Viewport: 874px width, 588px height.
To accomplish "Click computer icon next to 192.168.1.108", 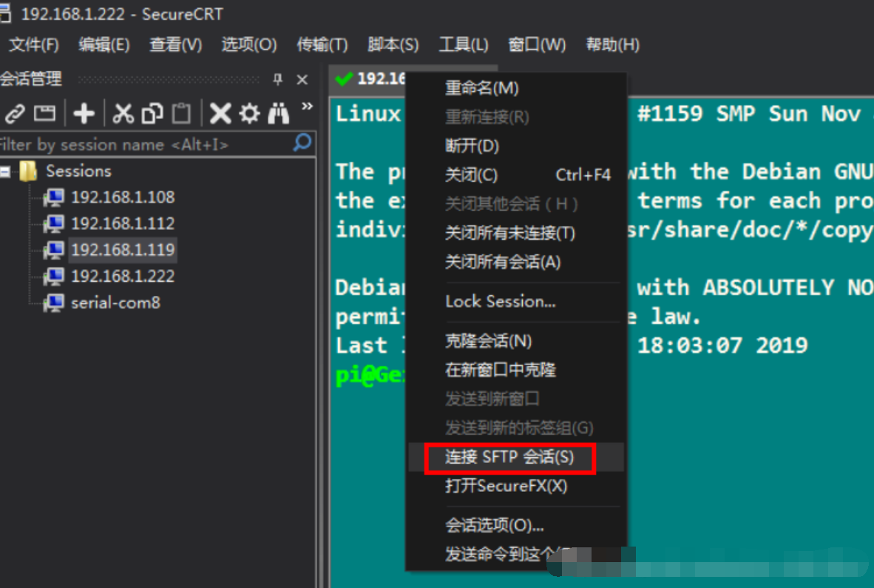I will [x=54, y=197].
